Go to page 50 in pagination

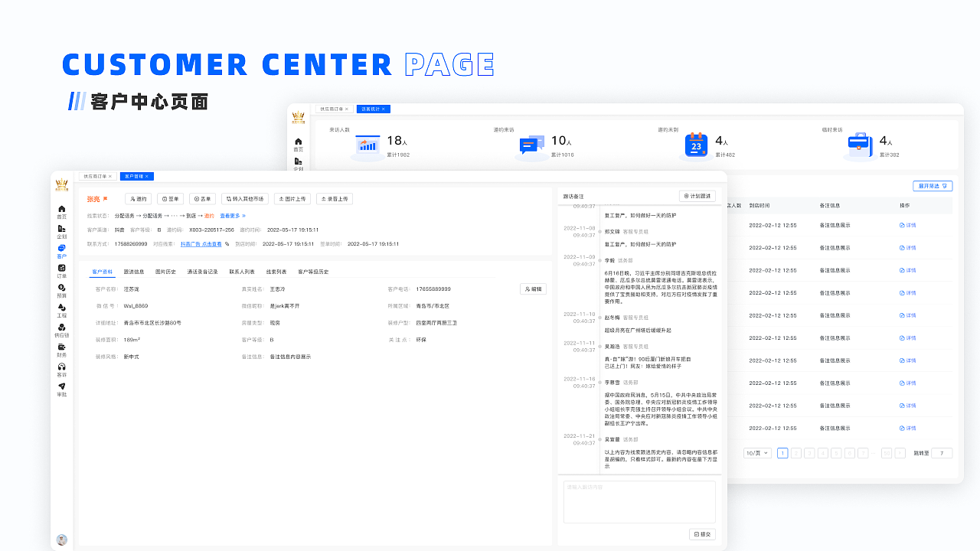point(887,453)
